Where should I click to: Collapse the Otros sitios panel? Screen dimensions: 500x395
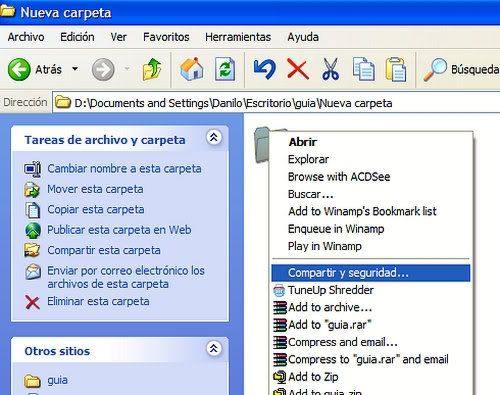214,348
